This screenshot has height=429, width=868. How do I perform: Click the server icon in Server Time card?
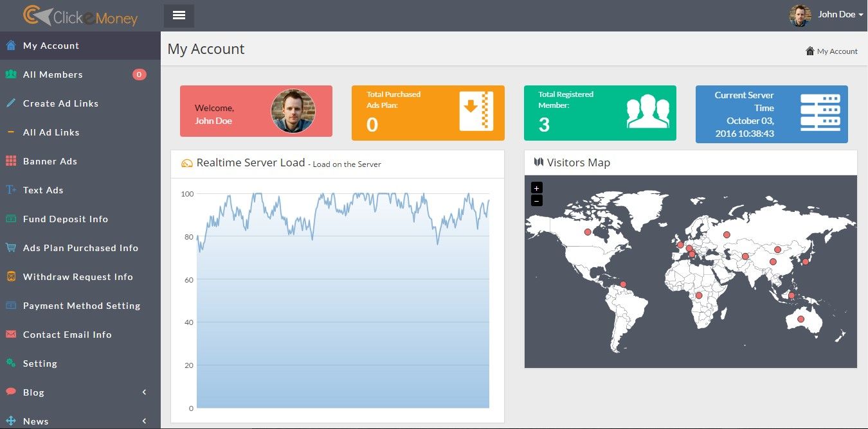(x=820, y=112)
